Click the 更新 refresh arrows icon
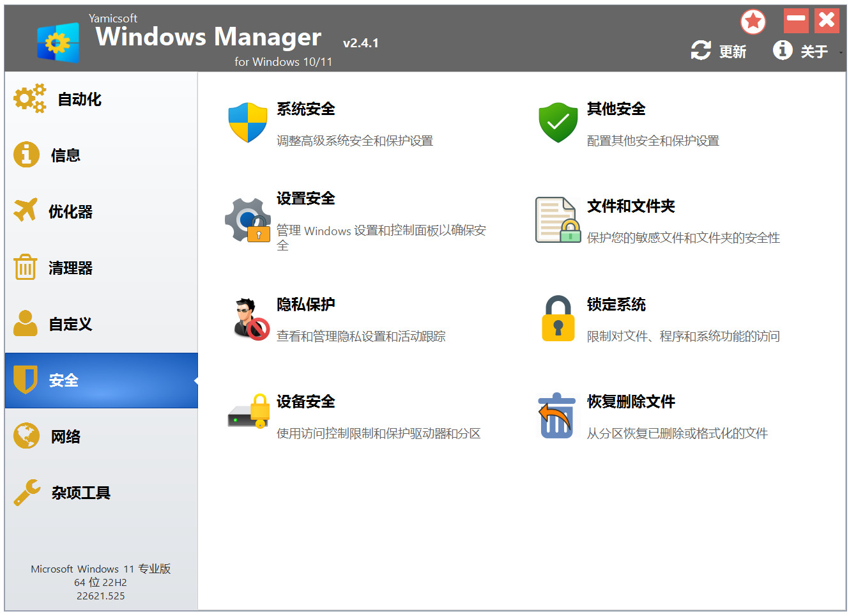 (x=701, y=50)
